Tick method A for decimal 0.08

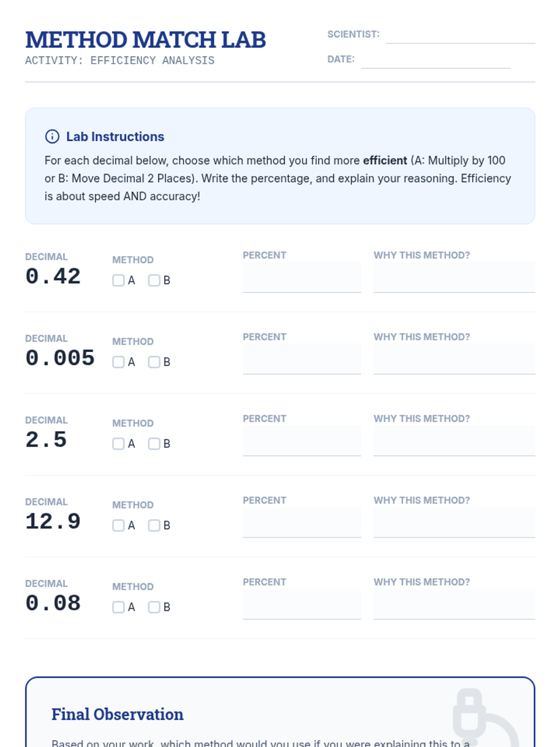[x=119, y=607]
